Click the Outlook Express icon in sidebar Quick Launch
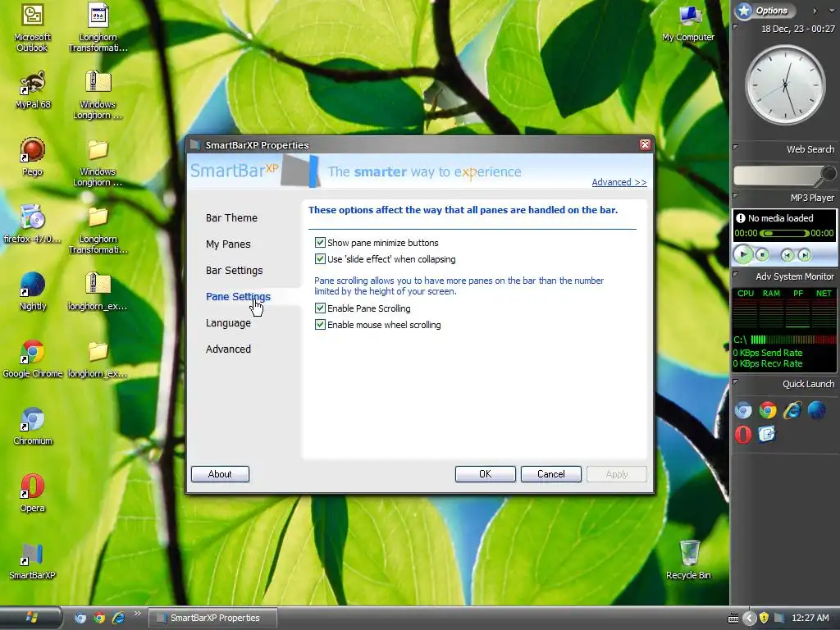Viewport: 840px width, 630px height. [x=767, y=435]
